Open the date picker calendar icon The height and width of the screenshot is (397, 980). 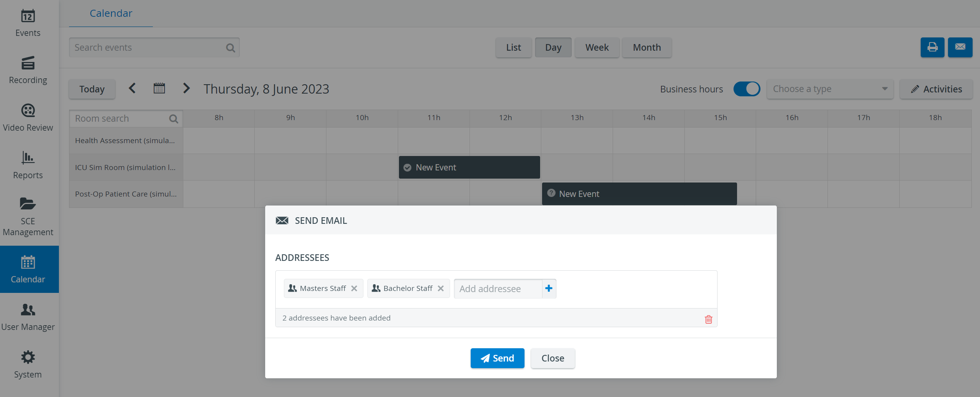(159, 89)
